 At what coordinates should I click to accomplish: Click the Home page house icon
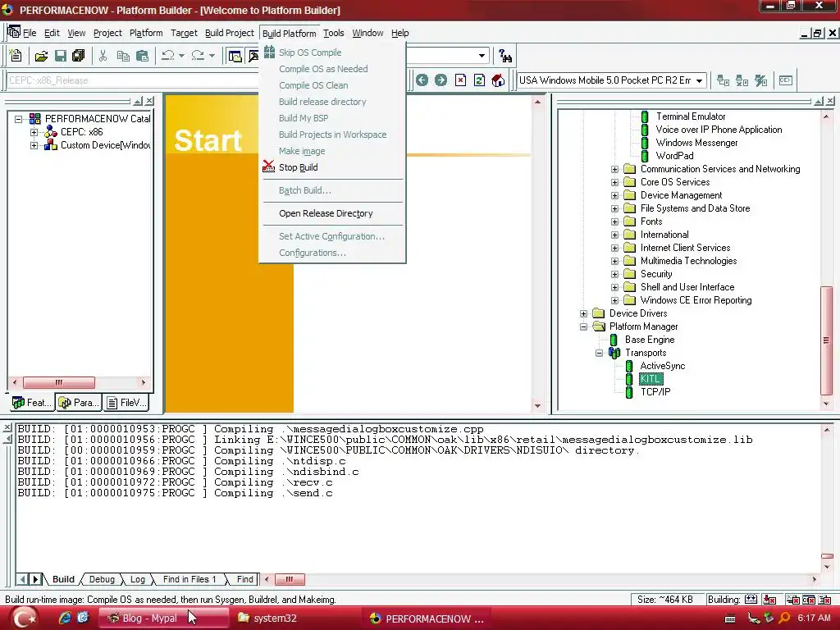coord(498,80)
